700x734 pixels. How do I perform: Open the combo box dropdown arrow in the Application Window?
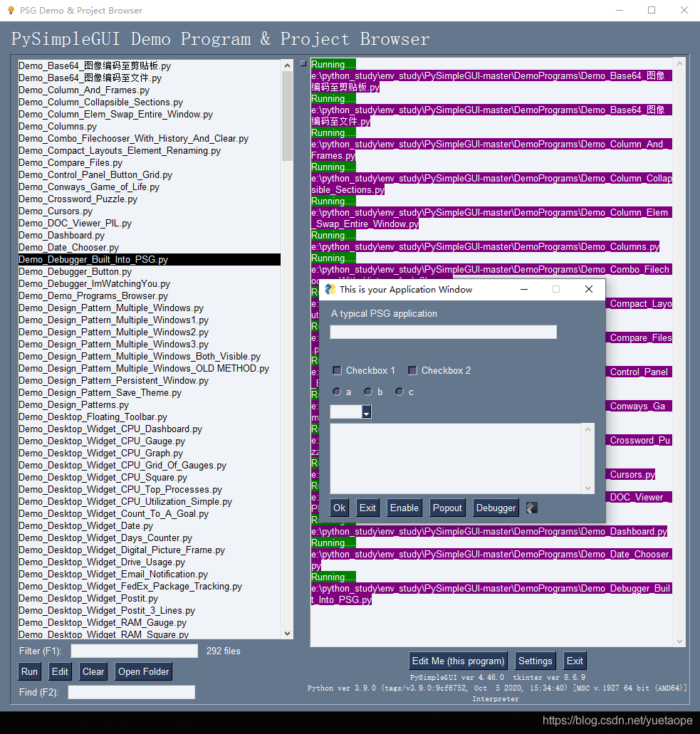[x=367, y=412]
